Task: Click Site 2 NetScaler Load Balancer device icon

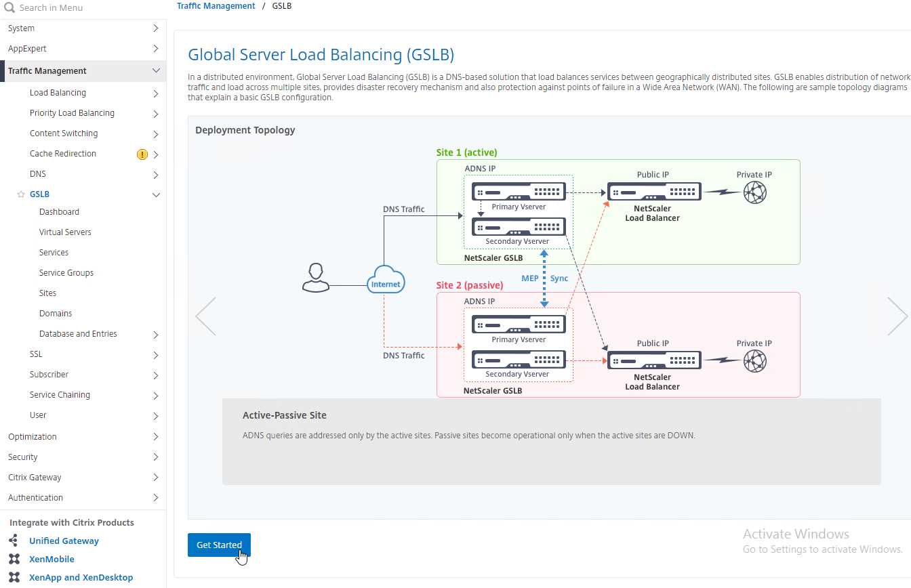Action: (x=654, y=360)
